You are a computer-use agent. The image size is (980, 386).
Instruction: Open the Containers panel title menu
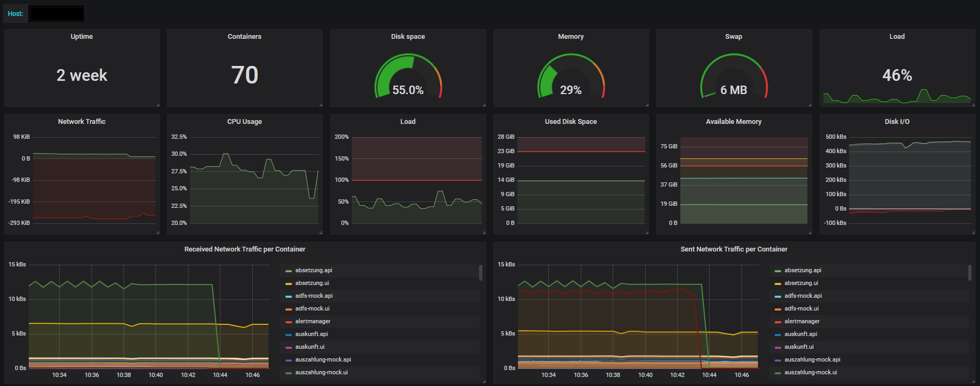click(x=244, y=37)
